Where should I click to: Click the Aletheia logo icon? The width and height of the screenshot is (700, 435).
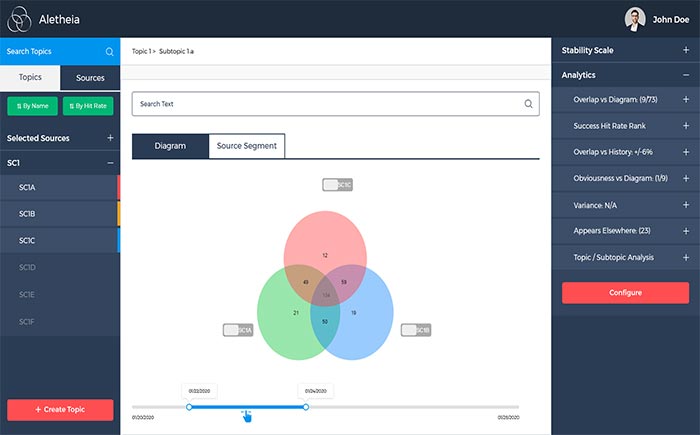point(19,18)
